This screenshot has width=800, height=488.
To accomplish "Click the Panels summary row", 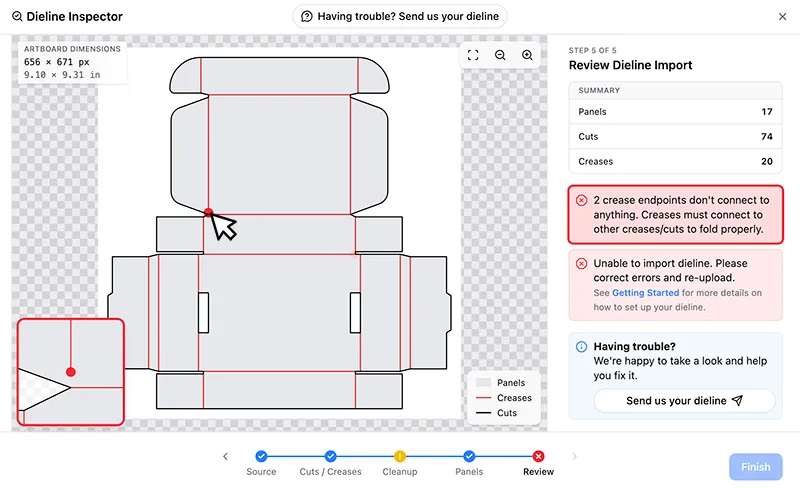I will (x=676, y=111).
